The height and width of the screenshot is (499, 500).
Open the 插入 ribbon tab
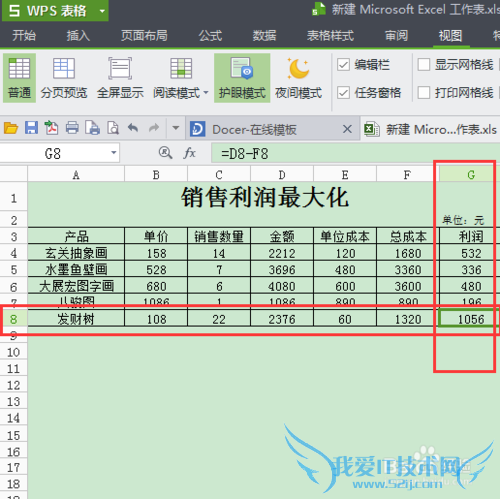pos(78,35)
